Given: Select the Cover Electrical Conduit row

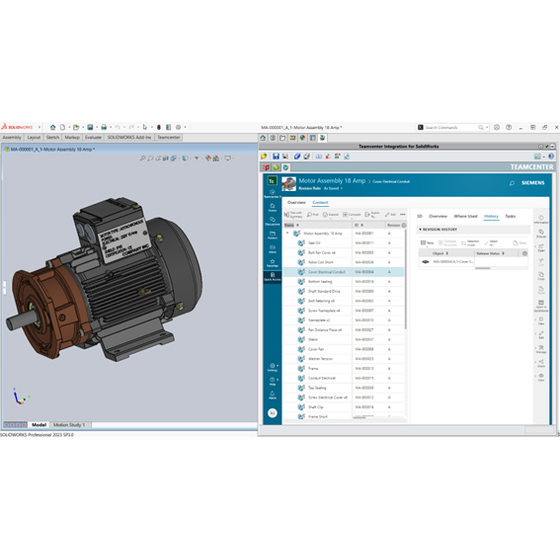Looking at the screenshot, I should point(344,272).
